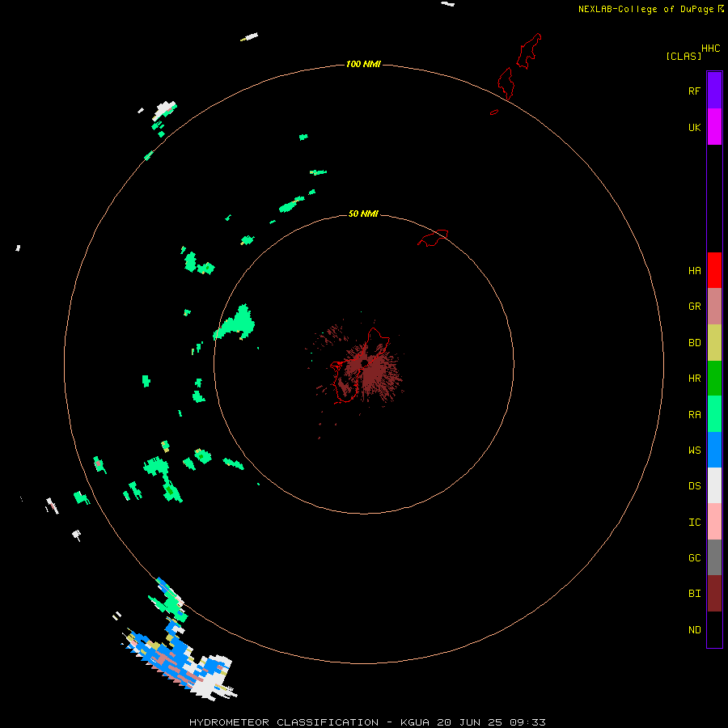Click the DS legend label

[x=694, y=486]
